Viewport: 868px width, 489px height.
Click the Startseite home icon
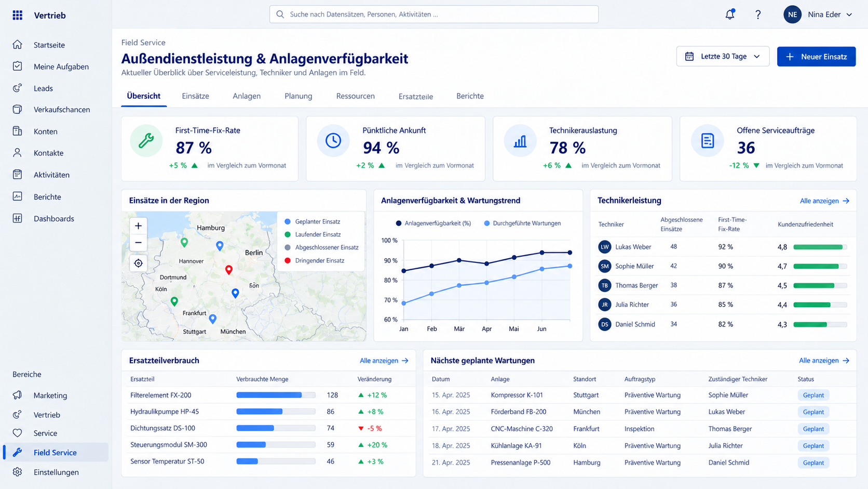tap(18, 45)
